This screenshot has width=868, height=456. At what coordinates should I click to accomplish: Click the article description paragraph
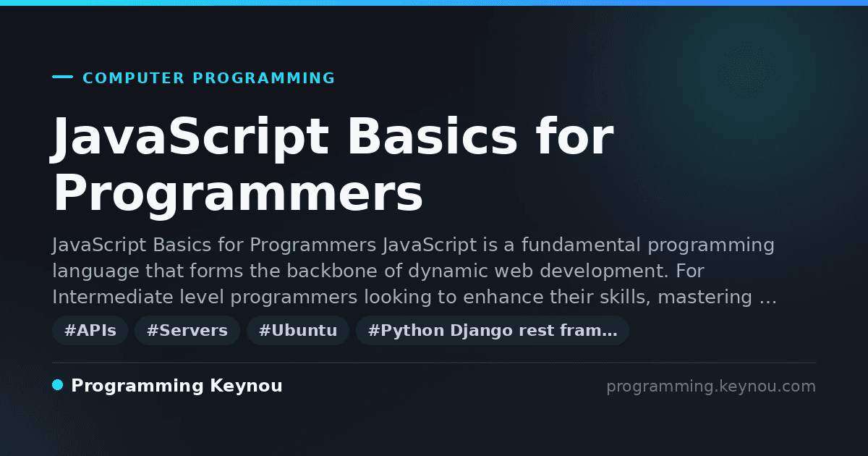414,271
